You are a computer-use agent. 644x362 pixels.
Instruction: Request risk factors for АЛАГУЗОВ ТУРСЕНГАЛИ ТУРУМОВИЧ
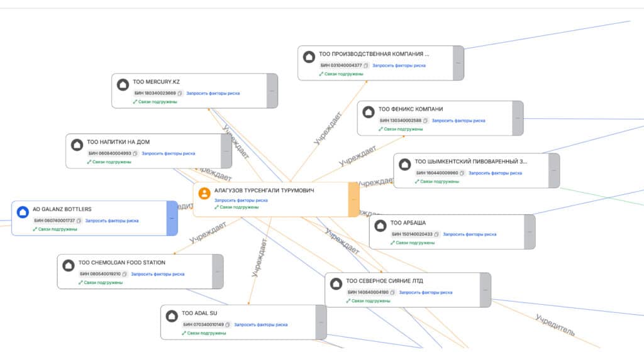click(x=241, y=200)
